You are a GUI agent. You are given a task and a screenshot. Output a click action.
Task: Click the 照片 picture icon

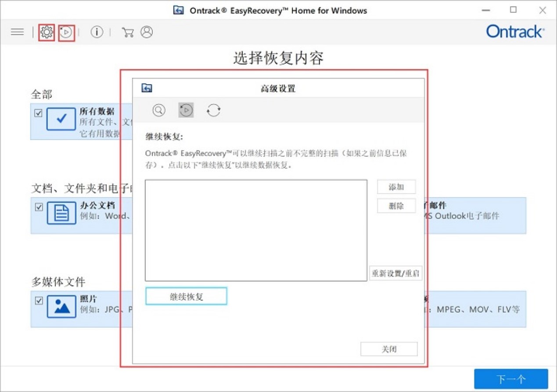click(61, 306)
